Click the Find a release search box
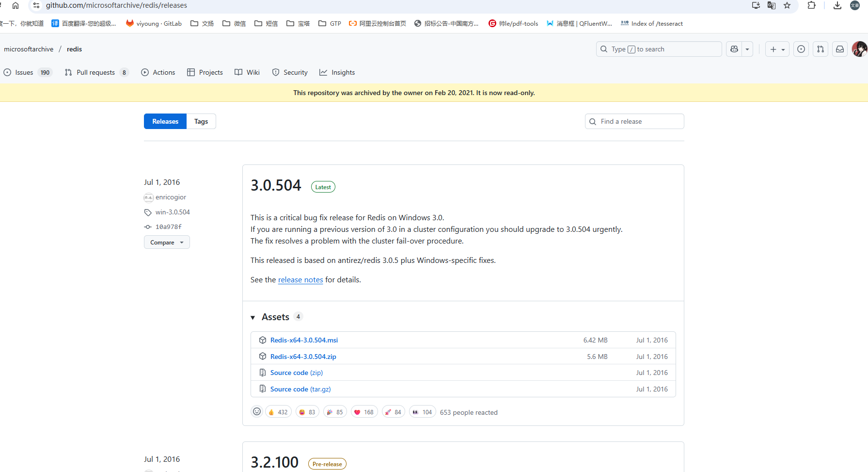868x472 pixels. tap(634, 121)
